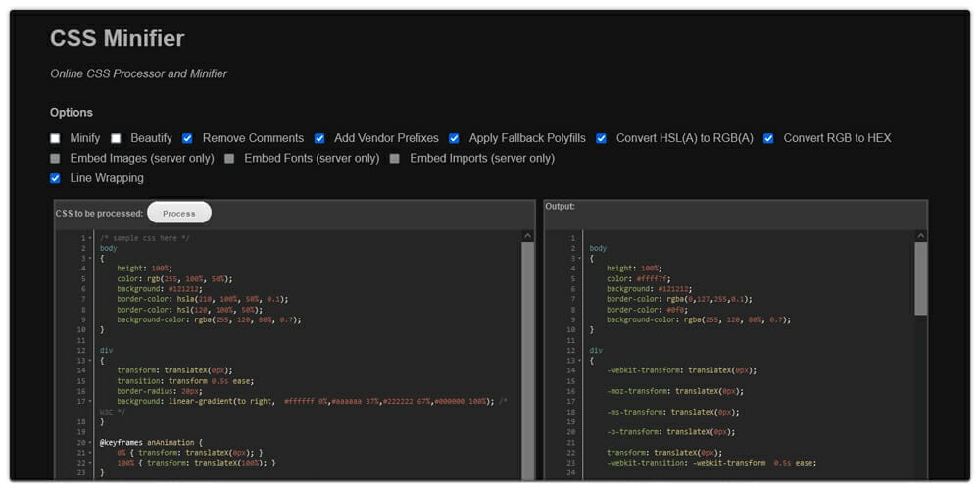Screen dimensions: 980x490
Task: Disable Line Wrapping option
Action: click(x=56, y=178)
